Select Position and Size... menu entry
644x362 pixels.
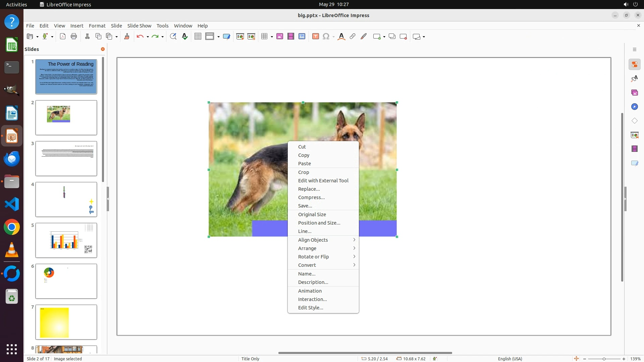point(319,223)
